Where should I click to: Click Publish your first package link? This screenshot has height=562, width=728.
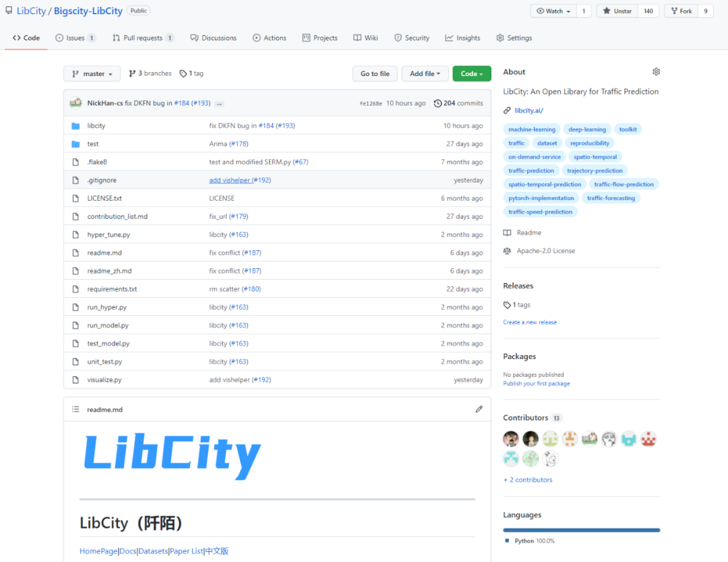click(537, 383)
